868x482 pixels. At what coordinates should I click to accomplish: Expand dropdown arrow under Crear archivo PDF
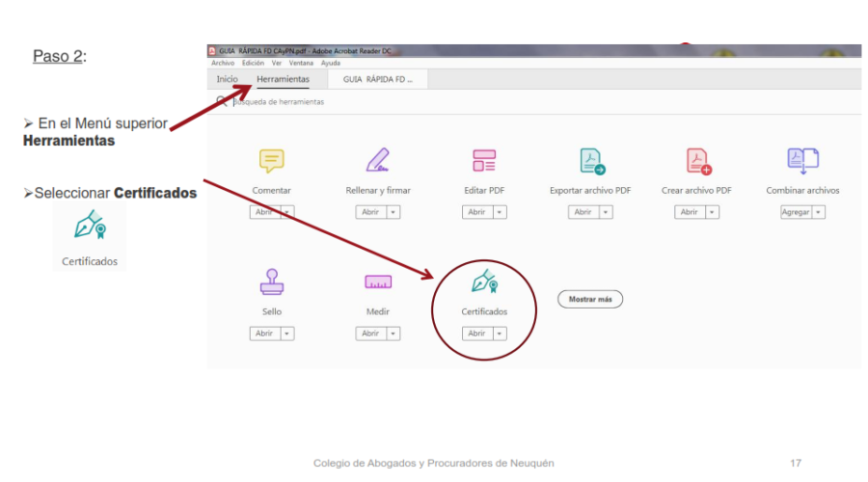tap(712, 212)
